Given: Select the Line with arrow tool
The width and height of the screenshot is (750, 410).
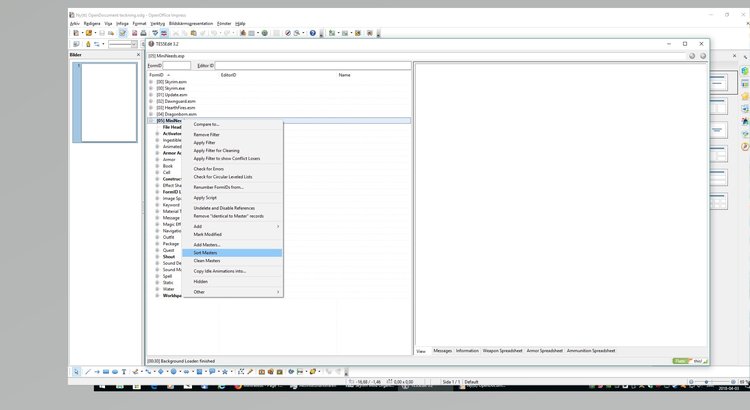Looking at the screenshot, I should tap(97, 372).
